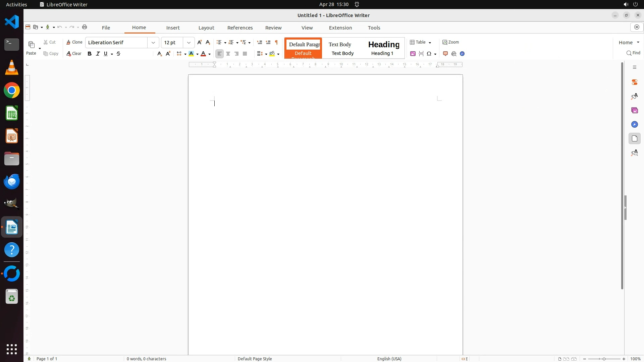Switch to the Insert tab
The height and width of the screenshot is (362, 644).
point(173,28)
